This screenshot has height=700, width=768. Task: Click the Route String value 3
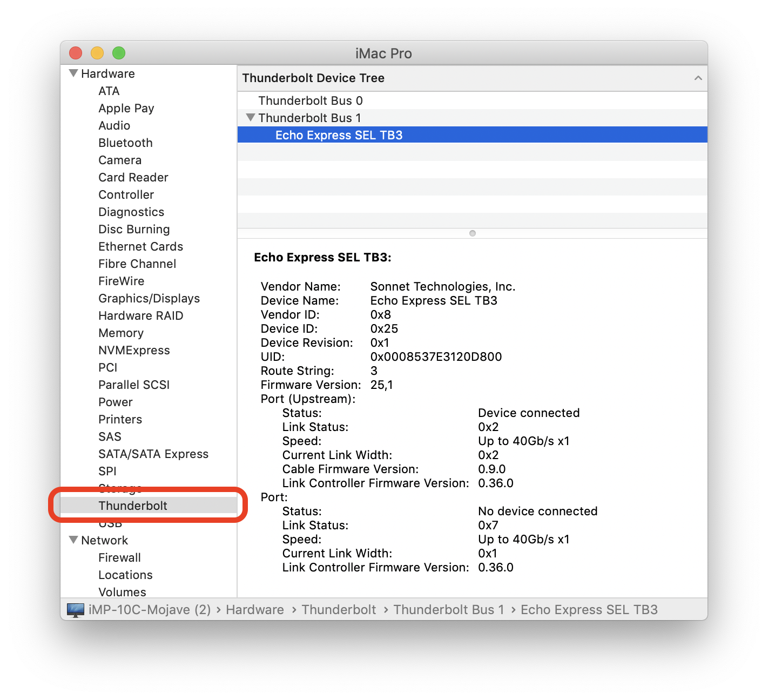374,371
